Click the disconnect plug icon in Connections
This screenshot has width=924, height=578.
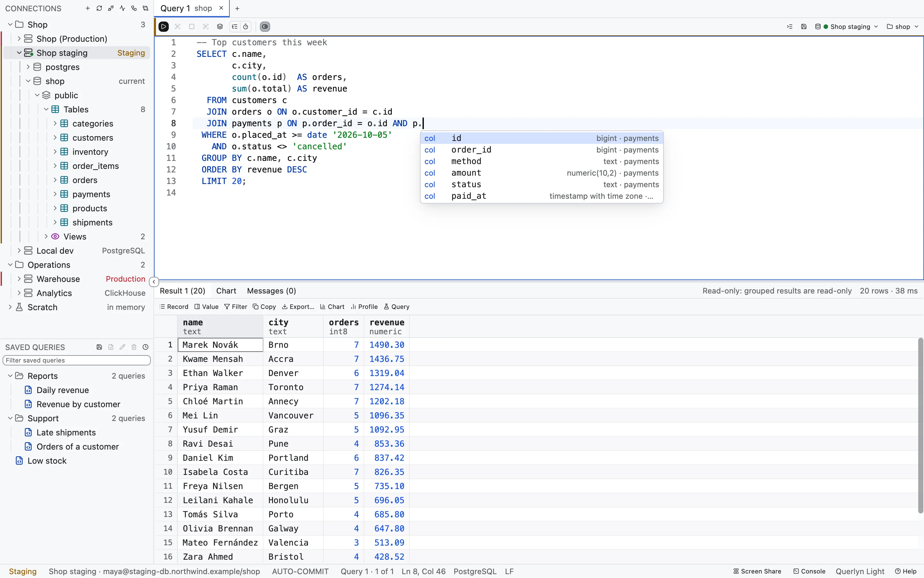[x=111, y=8]
